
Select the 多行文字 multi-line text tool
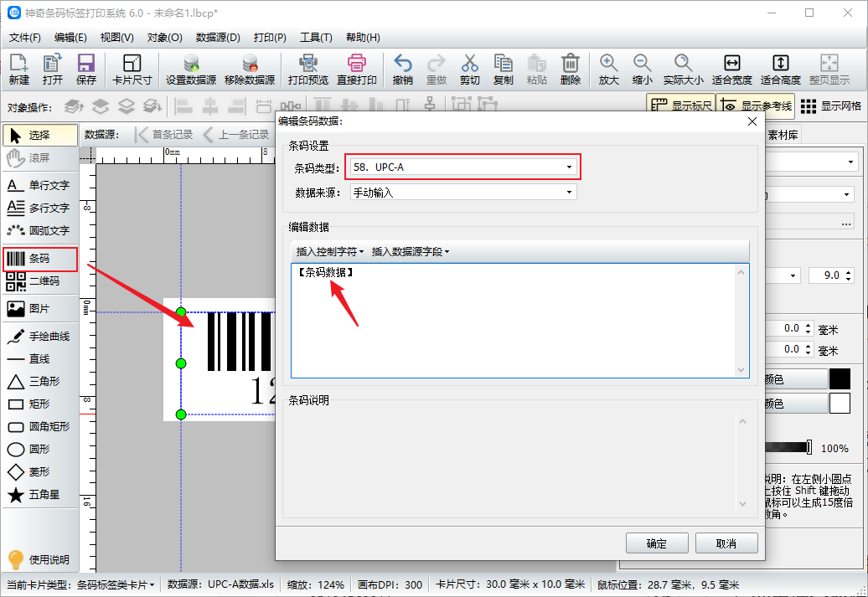pyautogui.click(x=40, y=208)
